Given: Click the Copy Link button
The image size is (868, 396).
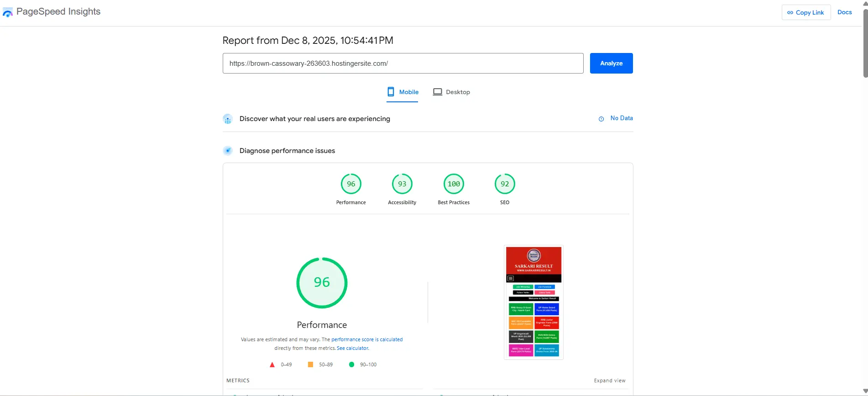Looking at the screenshot, I should [x=806, y=12].
